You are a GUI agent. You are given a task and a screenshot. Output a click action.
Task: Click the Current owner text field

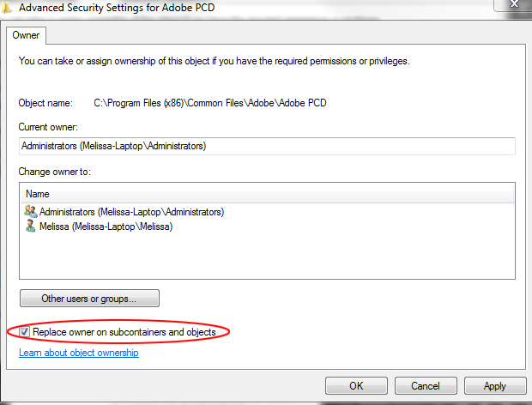(x=266, y=146)
